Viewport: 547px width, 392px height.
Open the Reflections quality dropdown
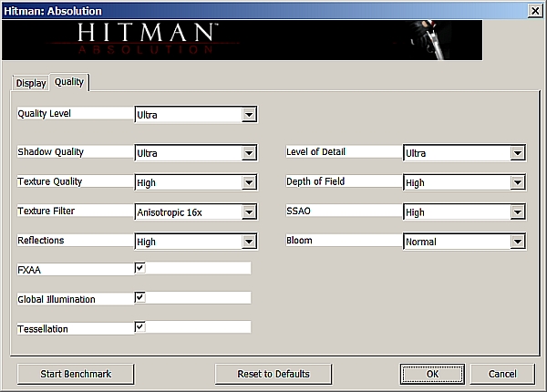coord(195,242)
